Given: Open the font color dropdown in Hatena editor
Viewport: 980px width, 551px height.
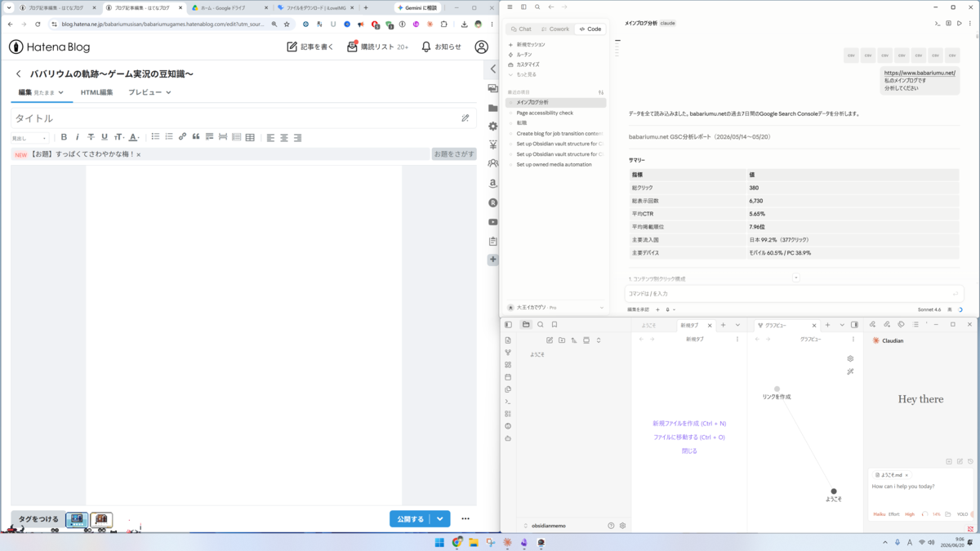Looking at the screenshot, I should [x=134, y=137].
